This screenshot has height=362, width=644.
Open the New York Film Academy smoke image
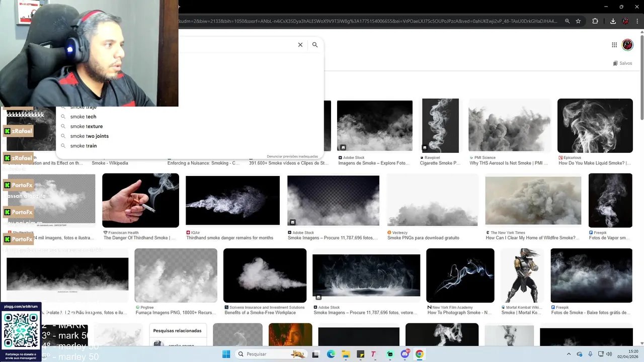(x=460, y=276)
